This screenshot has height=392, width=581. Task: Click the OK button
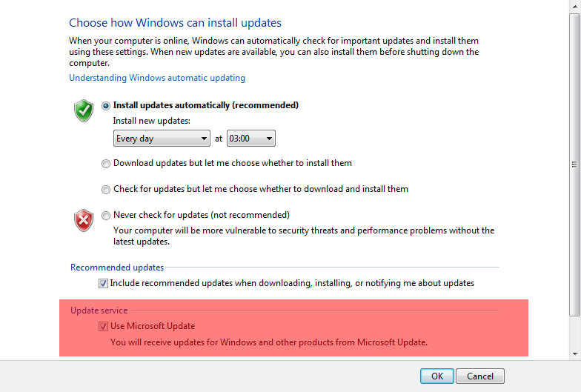click(437, 376)
